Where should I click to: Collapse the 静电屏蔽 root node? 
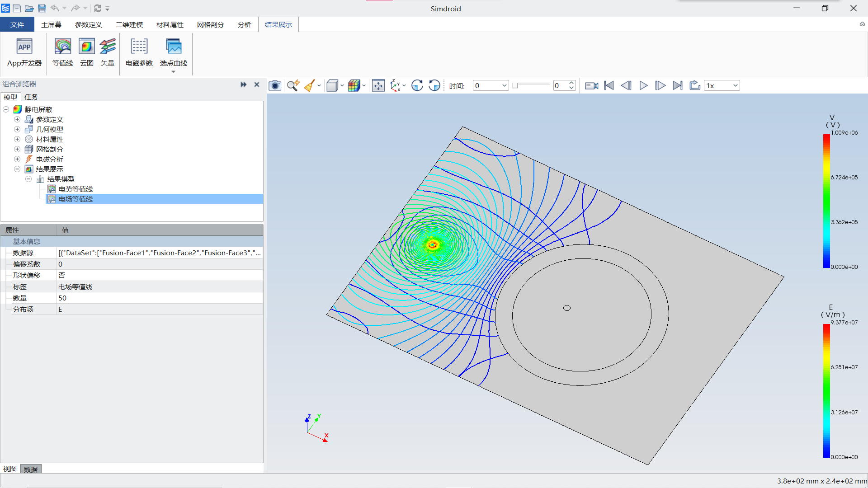(6, 109)
